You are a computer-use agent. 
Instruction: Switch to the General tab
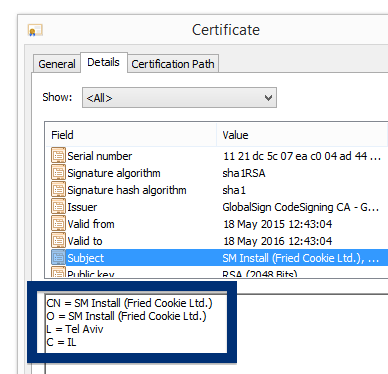(x=57, y=64)
